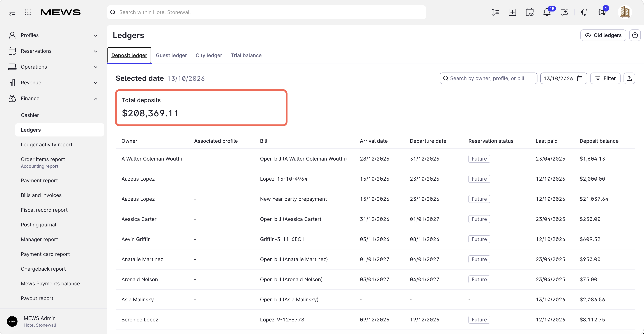Collapse the sidebar with the hamburger icon
This screenshot has width=644, height=334.
pos(12,12)
